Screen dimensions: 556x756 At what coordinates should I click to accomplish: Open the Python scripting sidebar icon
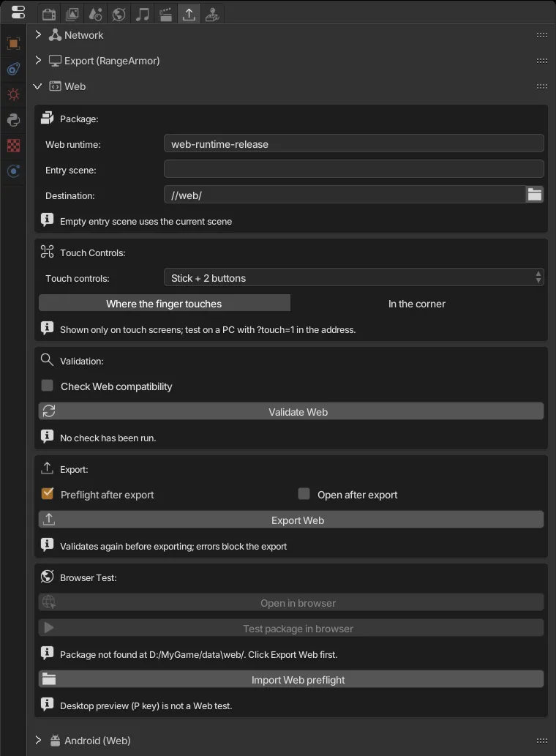tap(13, 120)
